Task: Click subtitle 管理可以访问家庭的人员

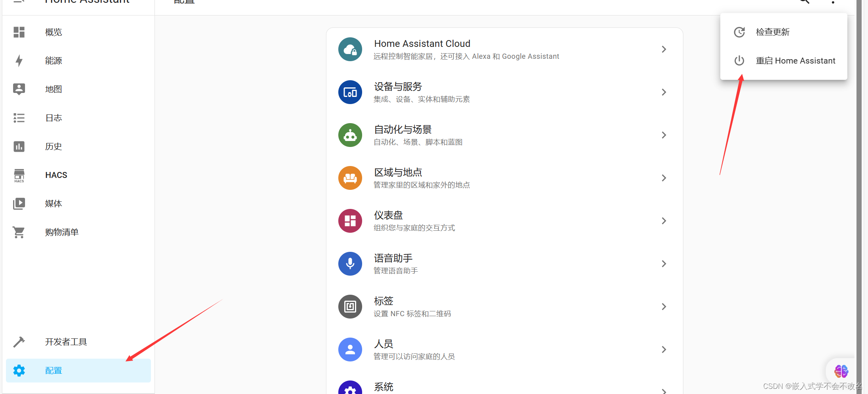Action: coord(414,357)
